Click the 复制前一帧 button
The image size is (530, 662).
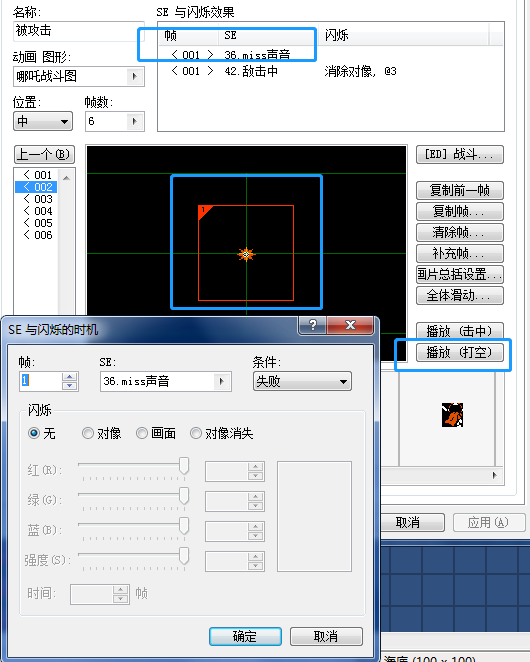(x=459, y=190)
